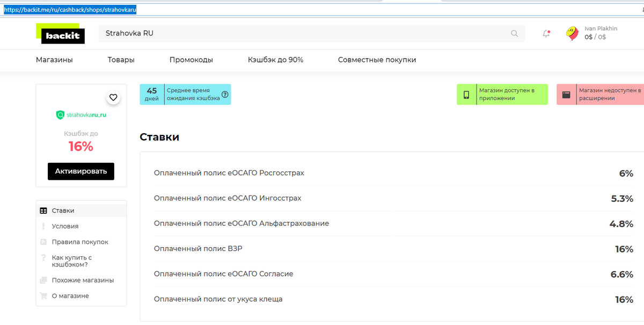This screenshot has height=325, width=644.
Task: Click the browser extension window icon
Action: click(x=566, y=95)
